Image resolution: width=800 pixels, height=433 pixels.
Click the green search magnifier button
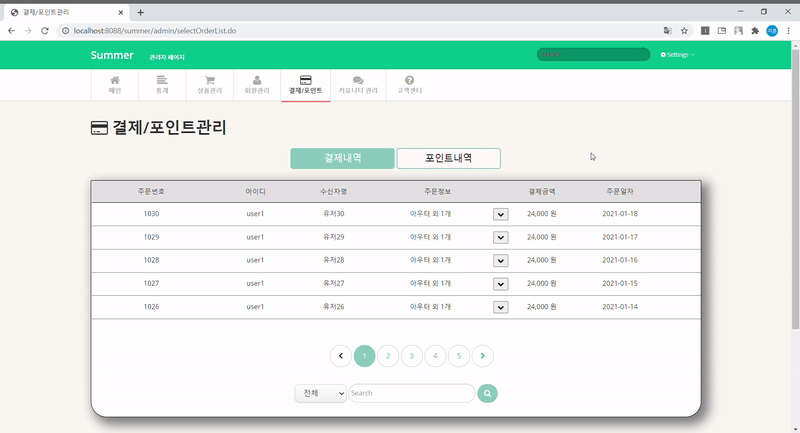coord(487,393)
